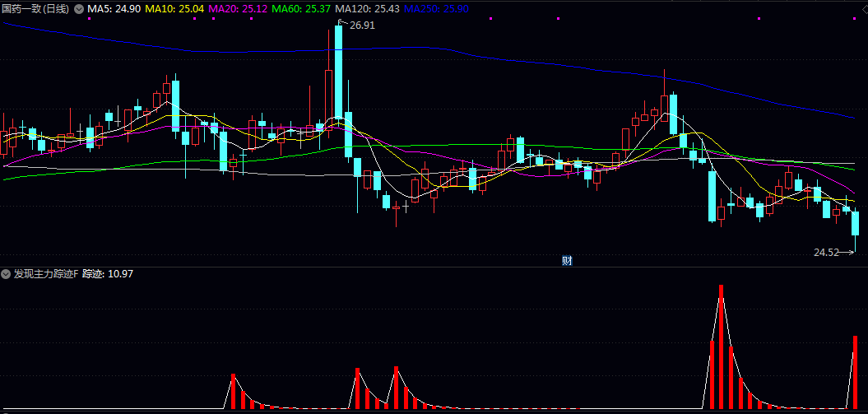This screenshot has width=868, height=414.
Task: Select the magenta MA20: 25.12 label
Action: [239, 9]
